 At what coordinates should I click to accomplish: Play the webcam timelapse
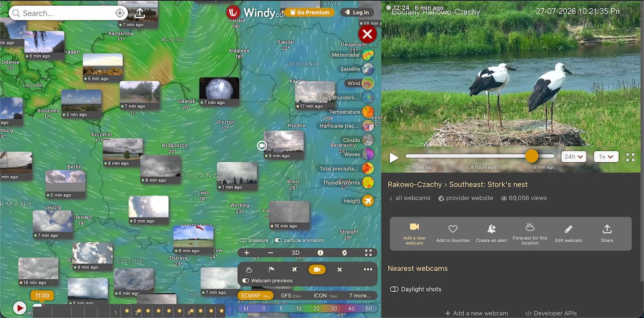[x=394, y=158]
